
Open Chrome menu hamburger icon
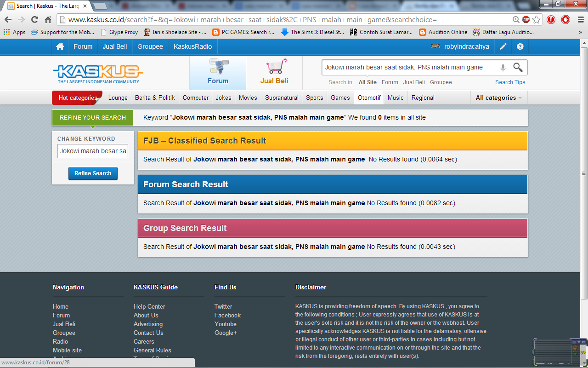click(580, 20)
